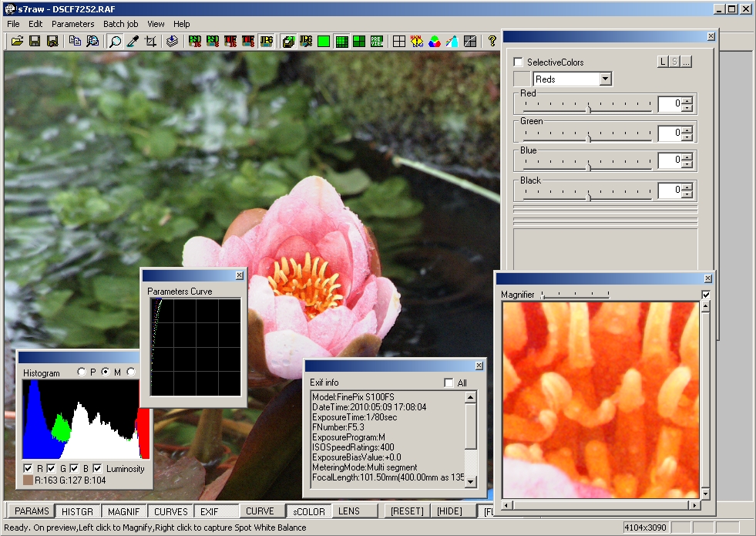Click Magnifier horizontal scrollbar right arrow
Viewport: 756px width, 536px height.
694,505
